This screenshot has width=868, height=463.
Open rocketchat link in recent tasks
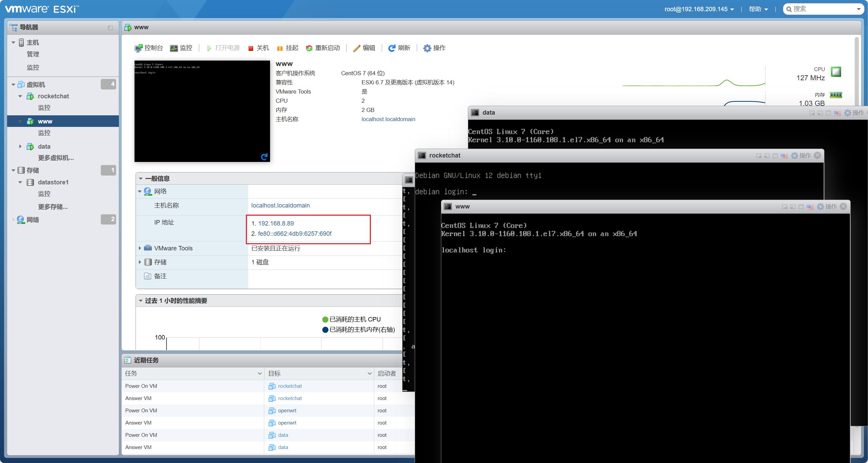pyautogui.click(x=290, y=386)
